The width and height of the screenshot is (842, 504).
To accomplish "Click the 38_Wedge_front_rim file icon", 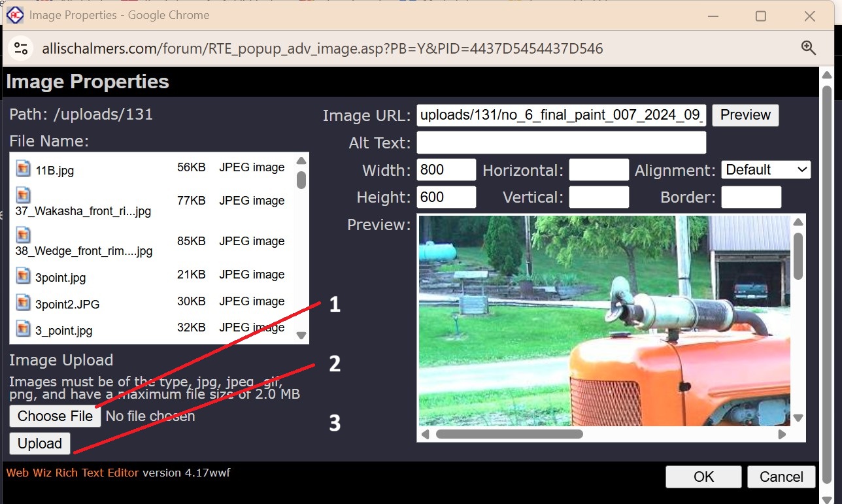I will pos(24,235).
